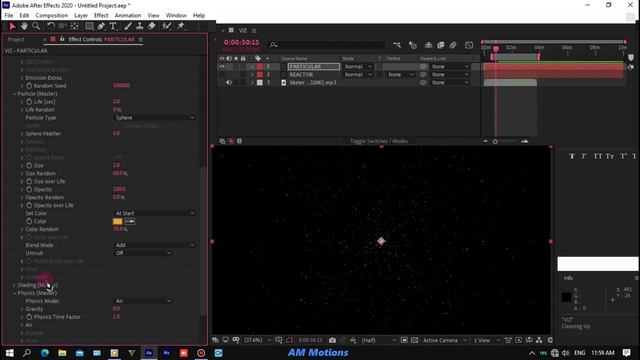Click the Color eyedropper button
Screen dimensions: 640x360
(x=130, y=221)
